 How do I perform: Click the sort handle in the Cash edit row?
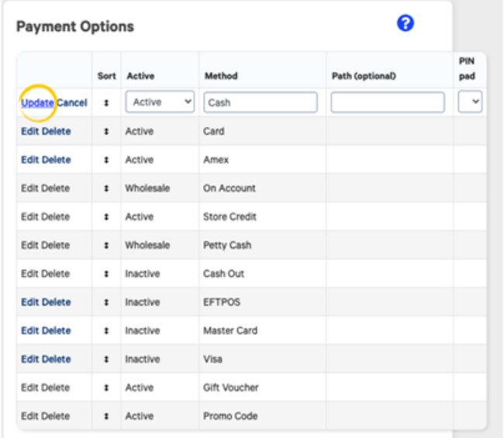coord(106,103)
